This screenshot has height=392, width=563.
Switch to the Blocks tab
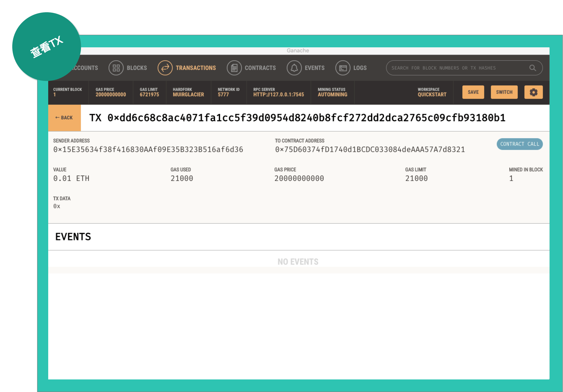point(128,68)
